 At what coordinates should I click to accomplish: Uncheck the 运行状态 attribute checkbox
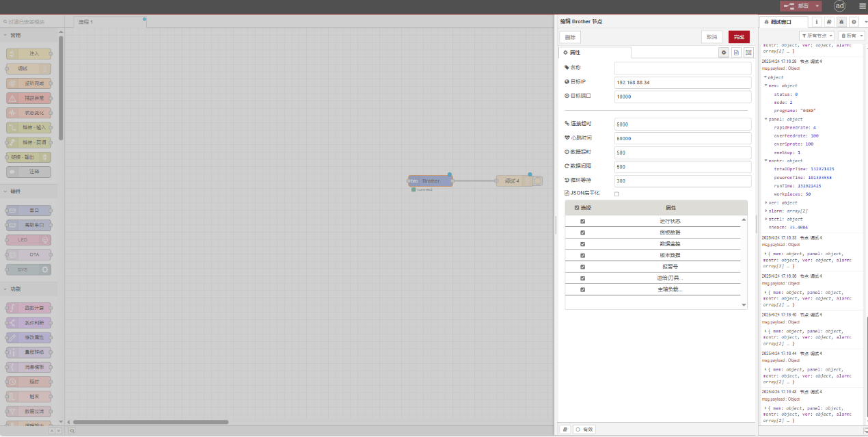582,222
